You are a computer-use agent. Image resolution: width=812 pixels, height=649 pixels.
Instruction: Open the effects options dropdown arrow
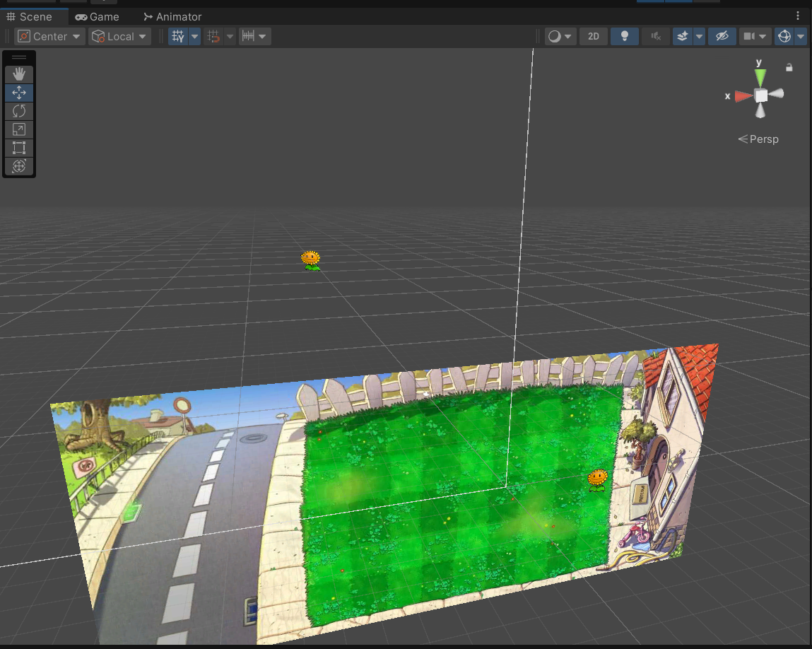pyautogui.click(x=699, y=36)
